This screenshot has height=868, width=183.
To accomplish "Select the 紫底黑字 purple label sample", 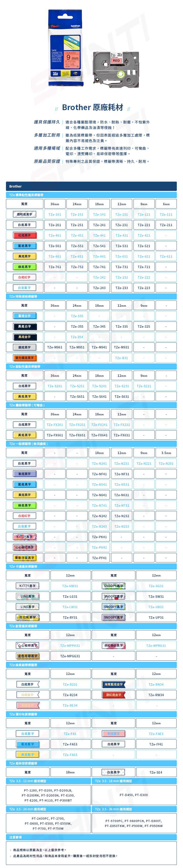I will (24, 474).
